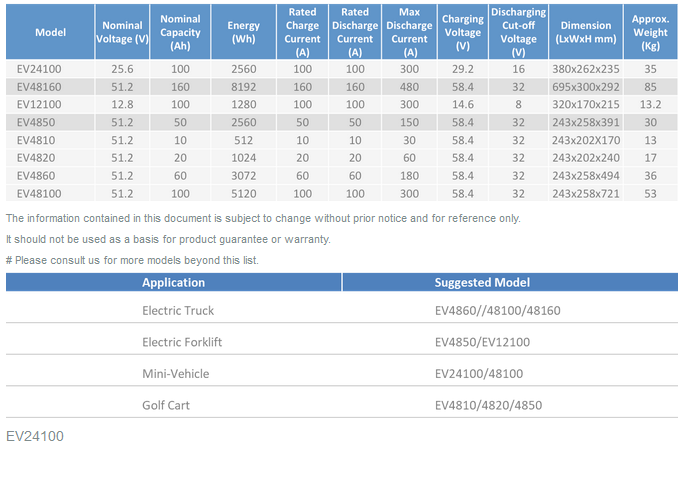Click the 695x300x292 dimension cell
This screenshot has height=478, width=681.
click(x=585, y=87)
